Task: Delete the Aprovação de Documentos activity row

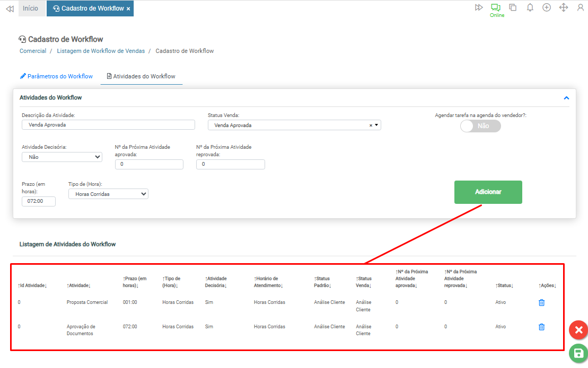Action: (541, 327)
